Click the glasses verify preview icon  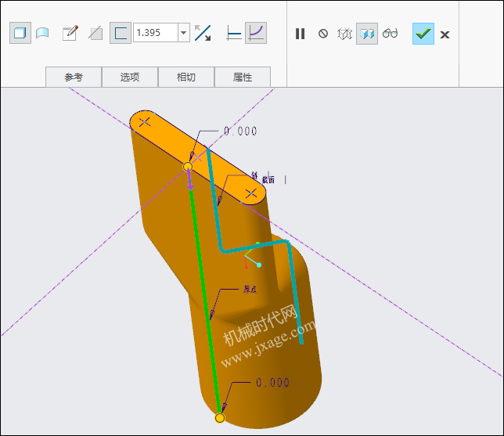click(x=390, y=33)
